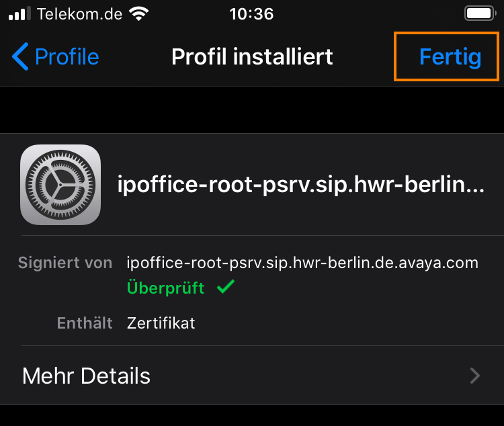Viewport: 504px width, 426px height.
Task: Tap the blue back chevron icon
Action: pyautogui.click(x=20, y=56)
